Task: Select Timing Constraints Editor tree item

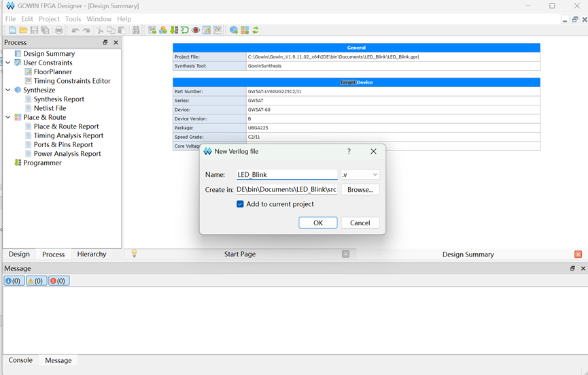Action: (x=72, y=81)
